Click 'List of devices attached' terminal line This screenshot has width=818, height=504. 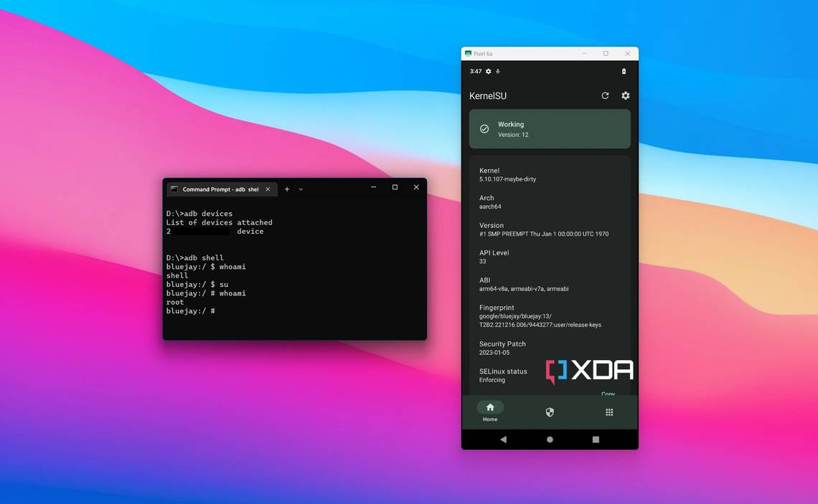click(x=219, y=222)
